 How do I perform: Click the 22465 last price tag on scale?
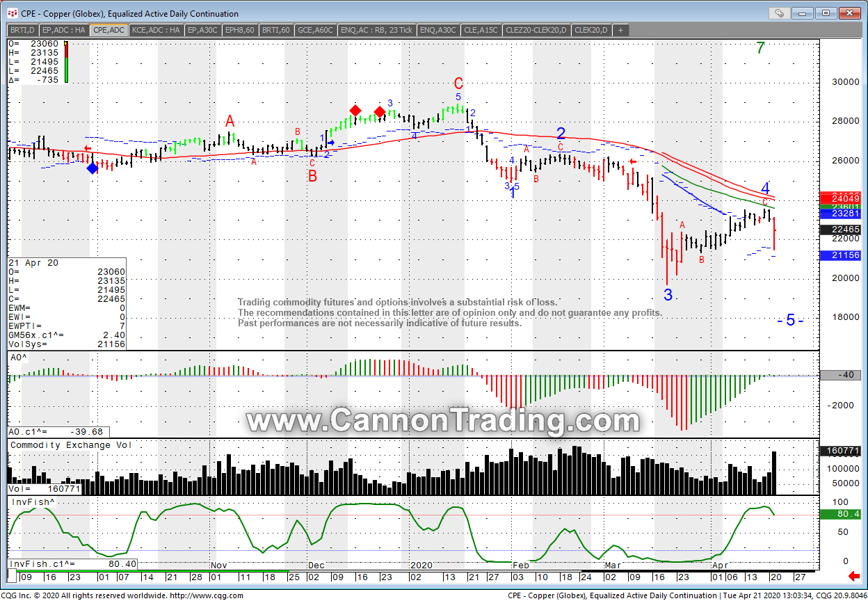tap(840, 230)
